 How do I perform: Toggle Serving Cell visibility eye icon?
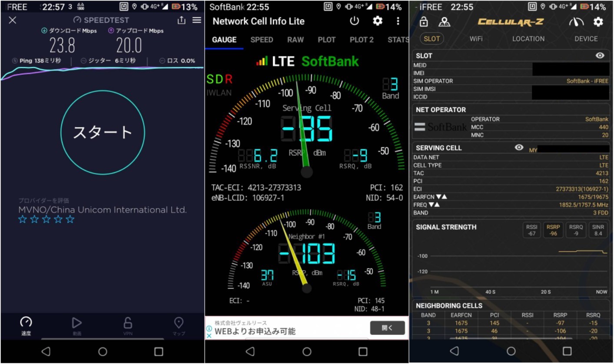click(519, 148)
